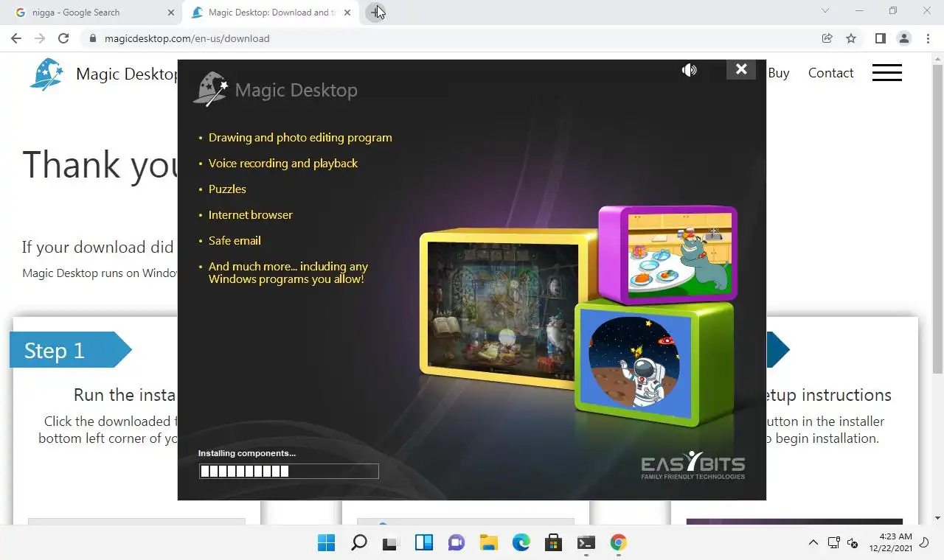944x560 pixels.
Task: Click the "Drawing and photo editing program" text
Action: [300, 138]
